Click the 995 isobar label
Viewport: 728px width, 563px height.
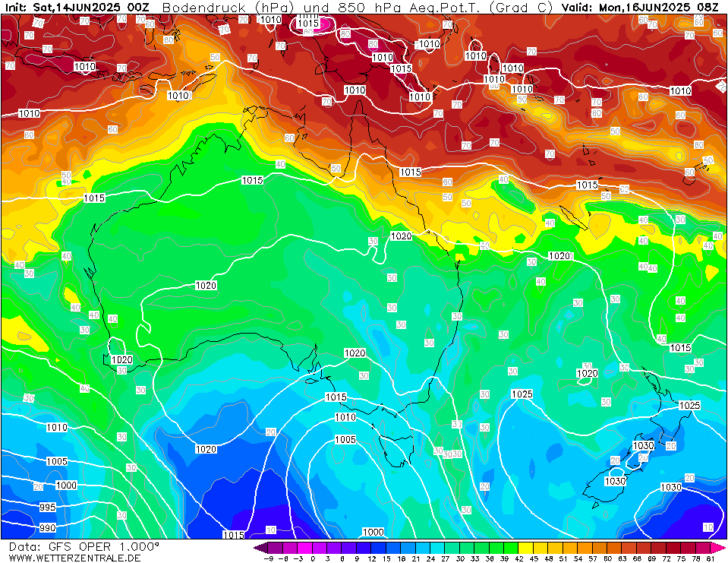[x=47, y=508]
